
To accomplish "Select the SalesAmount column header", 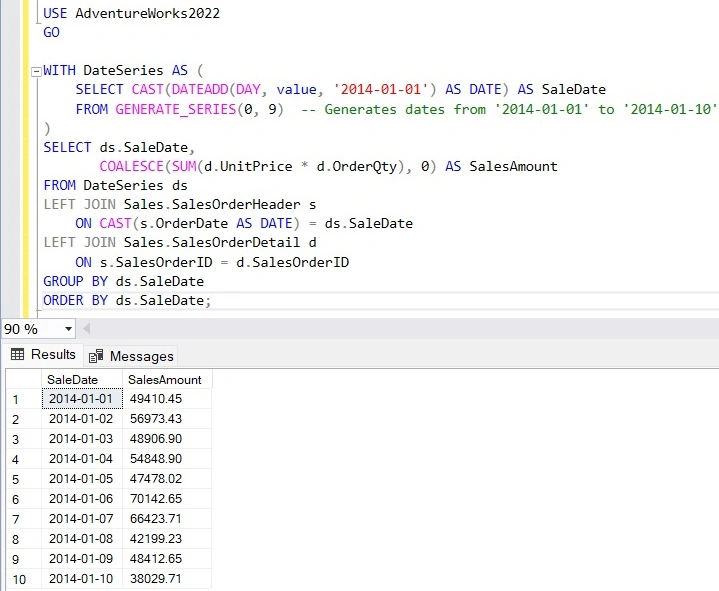I will click(167, 380).
